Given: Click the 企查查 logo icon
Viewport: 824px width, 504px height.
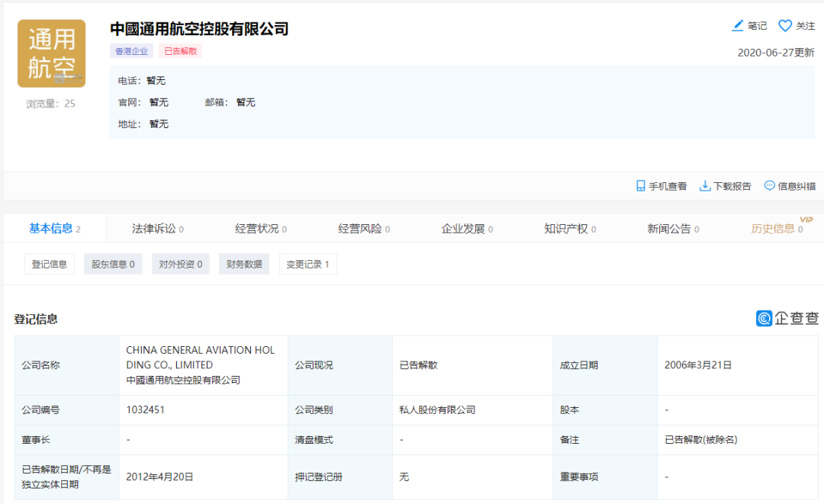Looking at the screenshot, I should coord(764,318).
